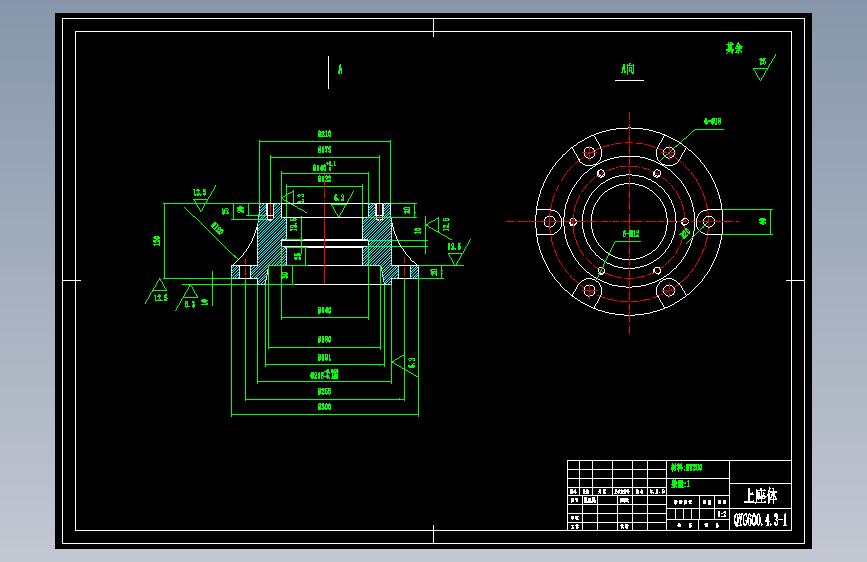Image resolution: width=867 pixels, height=562 pixels.
Task: Click the hole callout at the upper right of the flange view
Action: (713, 122)
